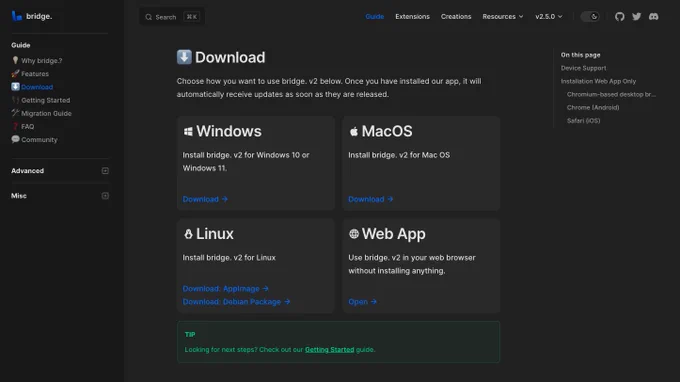Click Download: Debian Package link
Viewport: 680px width, 382px height.
point(236,302)
